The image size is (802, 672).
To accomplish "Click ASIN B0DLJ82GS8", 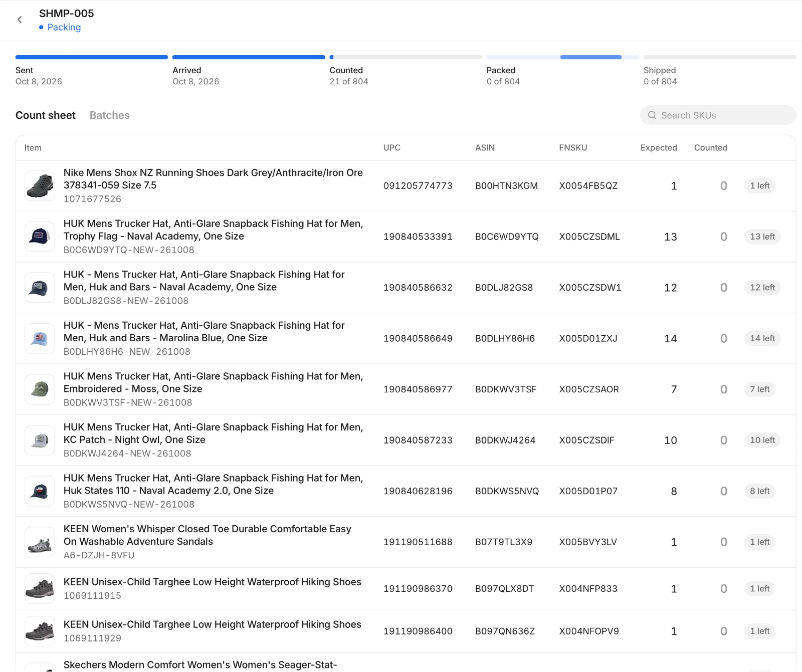I will [x=504, y=288].
